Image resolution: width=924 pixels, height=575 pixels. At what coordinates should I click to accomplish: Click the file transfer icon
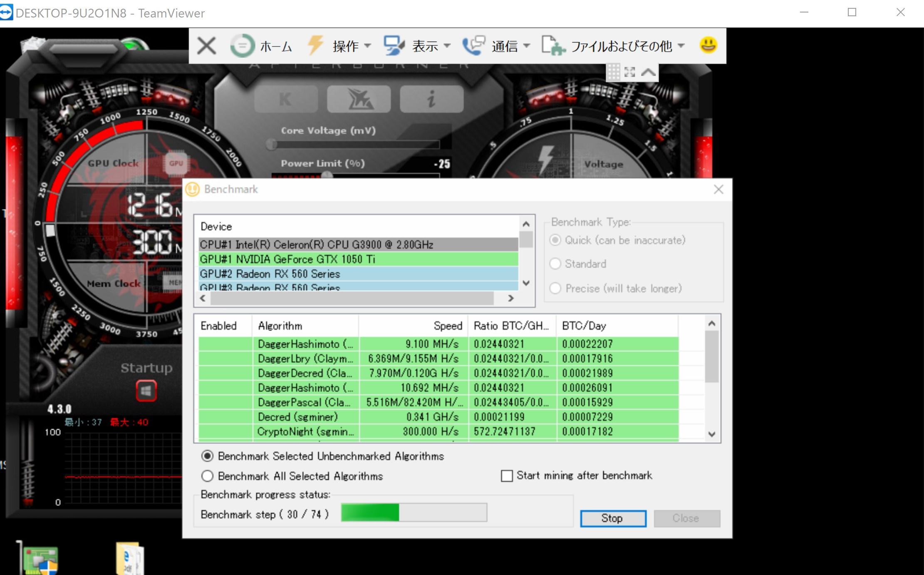click(553, 45)
